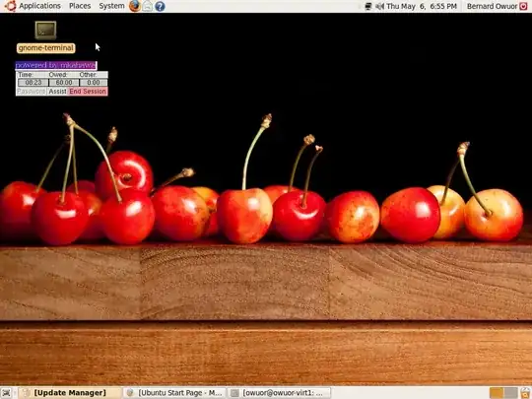Open the System menu

[x=111, y=6]
